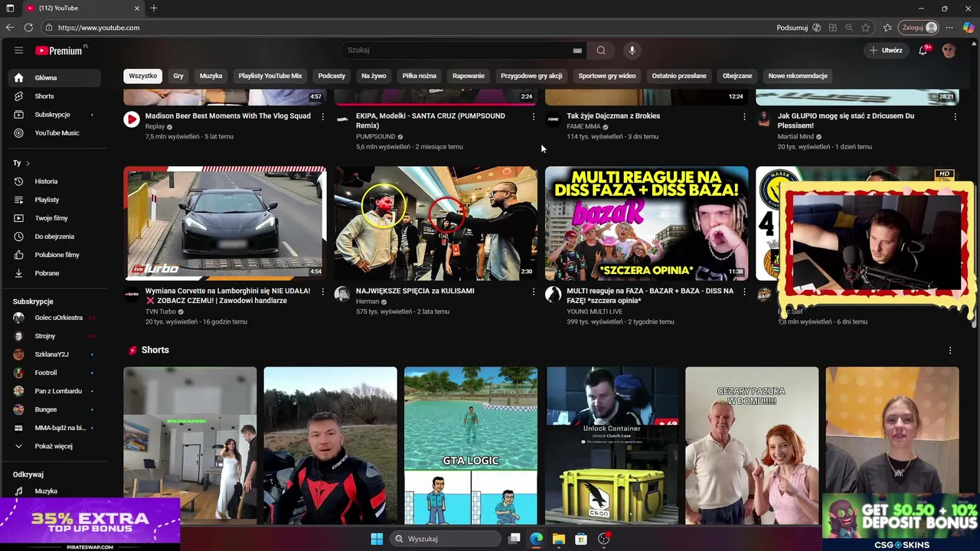The width and height of the screenshot is (980, 551).
Task: Refresh the browser page
Action: click(x=28, y=28)
